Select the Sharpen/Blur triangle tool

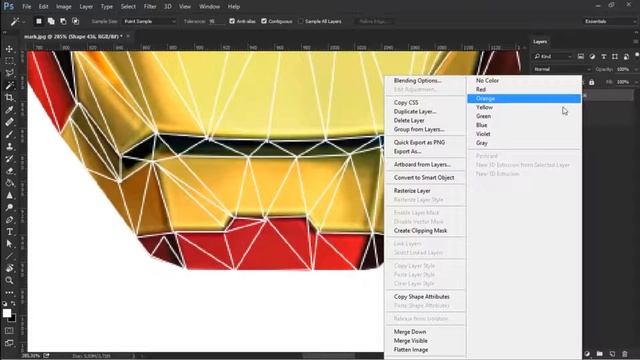[x=9, y=195]
